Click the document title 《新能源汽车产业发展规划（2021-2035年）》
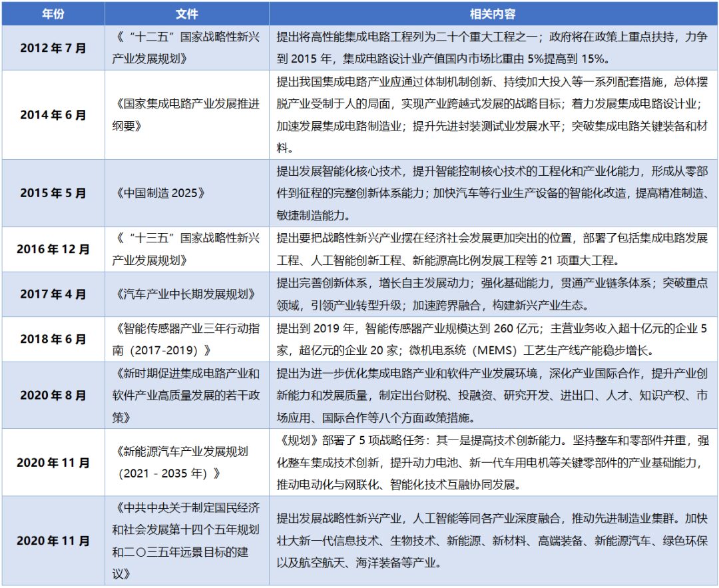The height and width of the screenshot is (588, 719). tap(182, 462)
